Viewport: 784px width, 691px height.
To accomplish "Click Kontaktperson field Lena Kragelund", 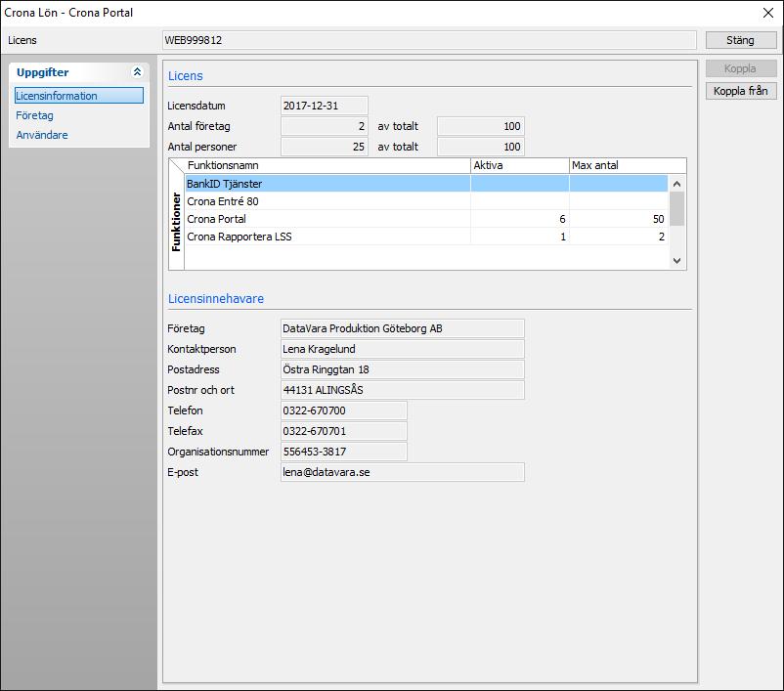I will [x=403, y=349].
